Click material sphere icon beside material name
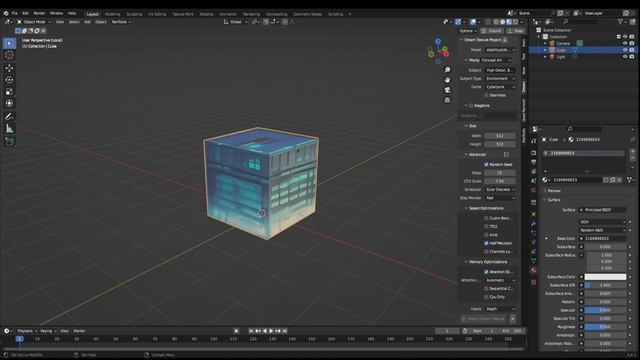Image resolution: width=640 pixels, height=360 pixels. tap(544, 180)
